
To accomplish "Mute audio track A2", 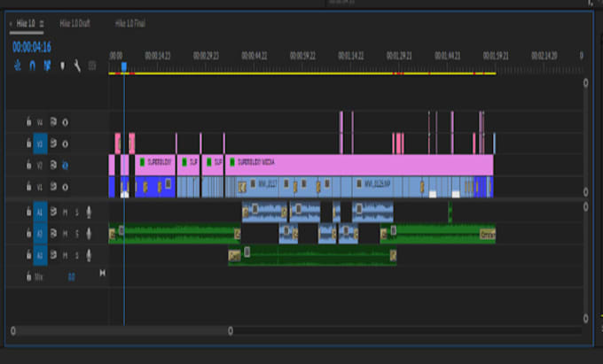I will pyautogui.click(x=65, y=234).
